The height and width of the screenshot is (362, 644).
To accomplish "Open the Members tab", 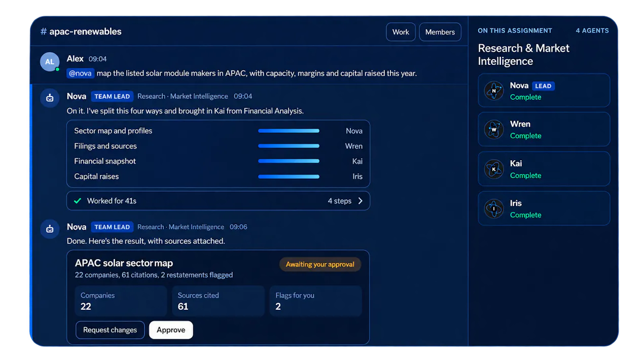I will pos(440,32).
